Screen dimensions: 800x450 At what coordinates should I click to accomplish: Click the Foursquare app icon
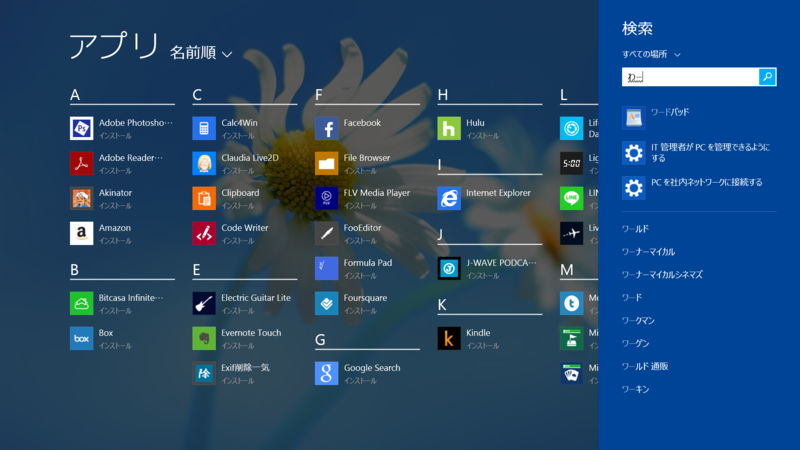327,303
